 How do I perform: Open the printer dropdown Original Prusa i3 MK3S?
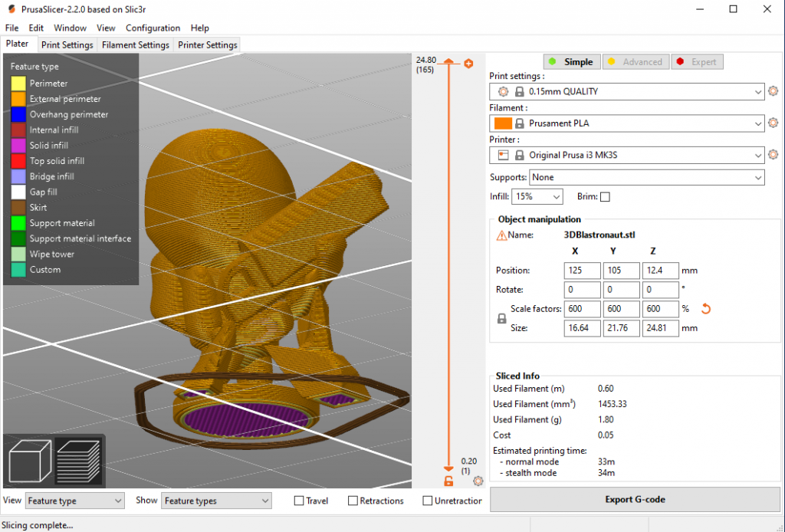(626, 155)
